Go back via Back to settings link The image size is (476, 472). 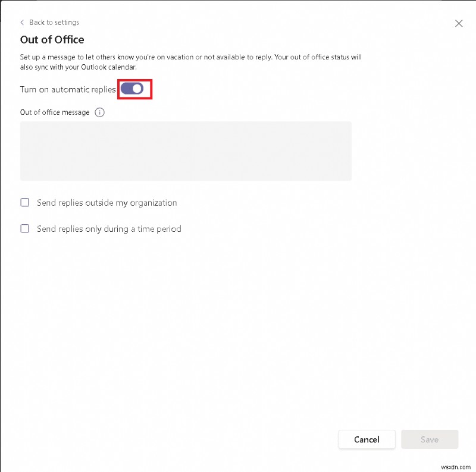pos(54,23)
